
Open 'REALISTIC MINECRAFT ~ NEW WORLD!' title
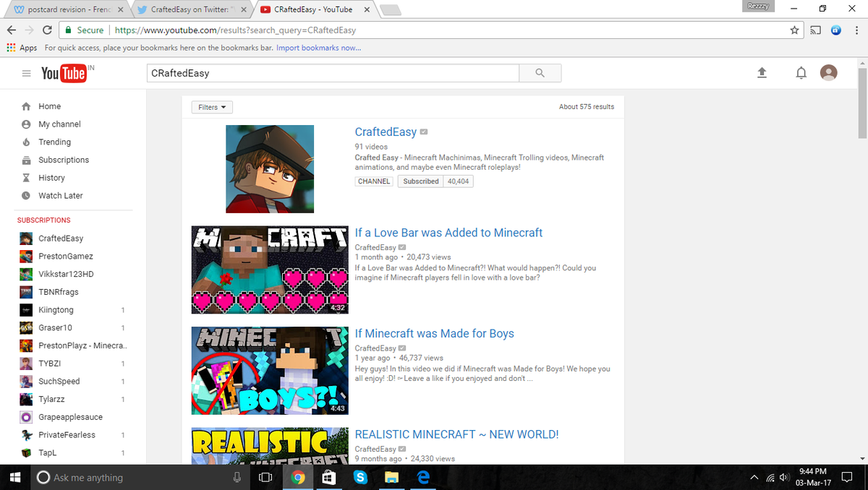click(456, 434)
